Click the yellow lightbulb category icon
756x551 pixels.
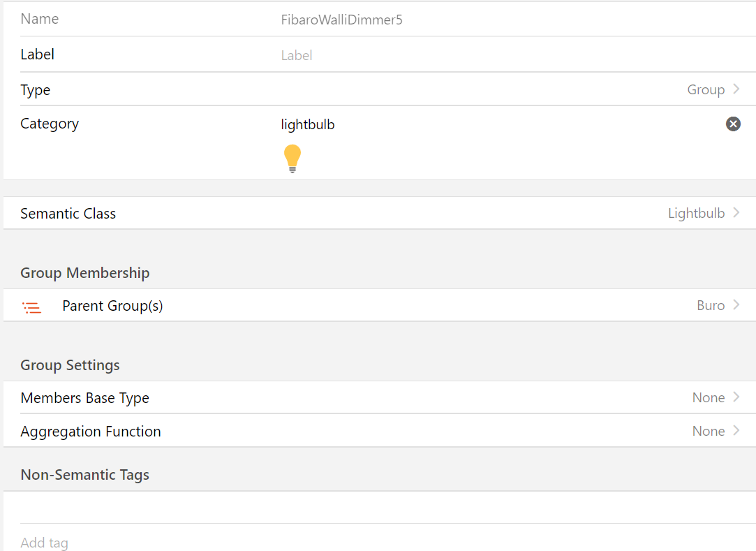tap(292, 158)
